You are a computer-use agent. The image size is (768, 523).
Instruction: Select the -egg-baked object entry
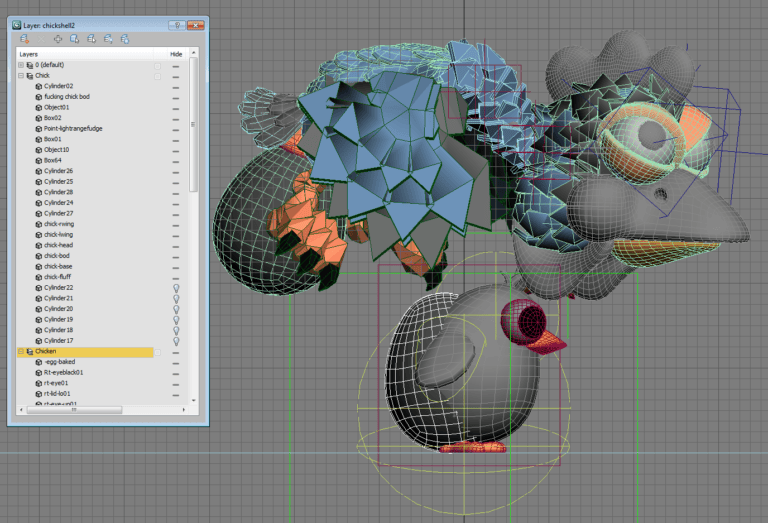59,362
